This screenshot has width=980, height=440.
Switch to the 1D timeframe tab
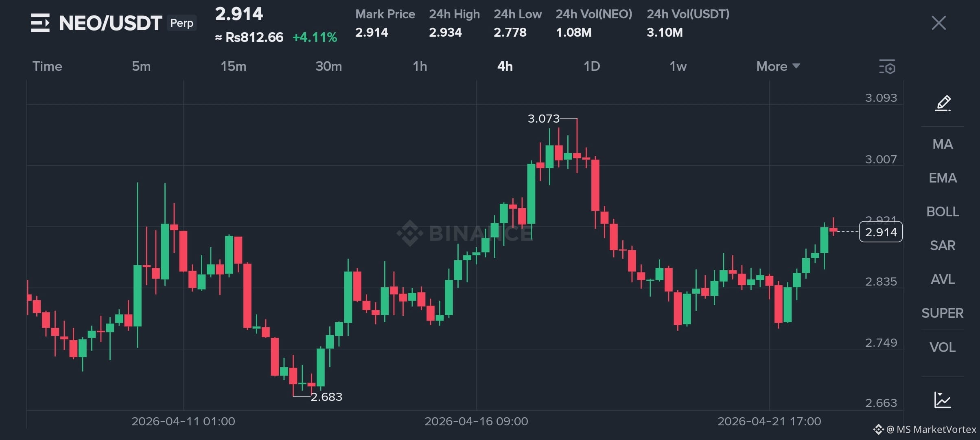pos(592,66)
